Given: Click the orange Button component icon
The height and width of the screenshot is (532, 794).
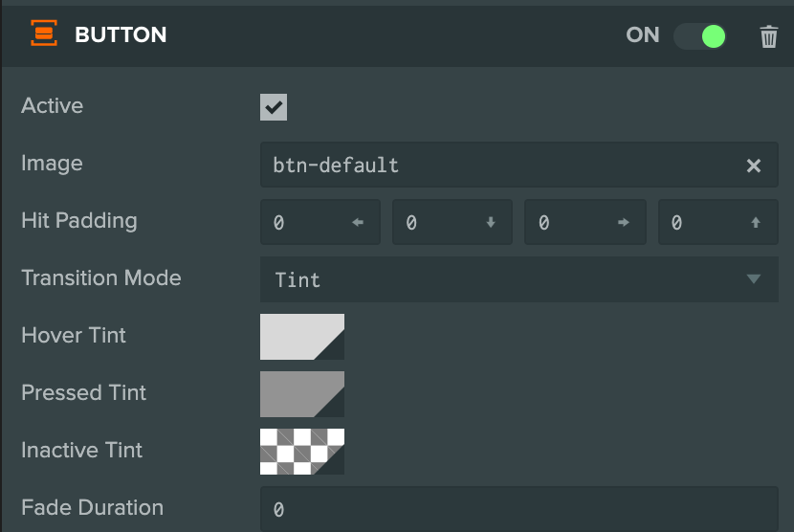Looking at the screenshot, I should point(44,33).
